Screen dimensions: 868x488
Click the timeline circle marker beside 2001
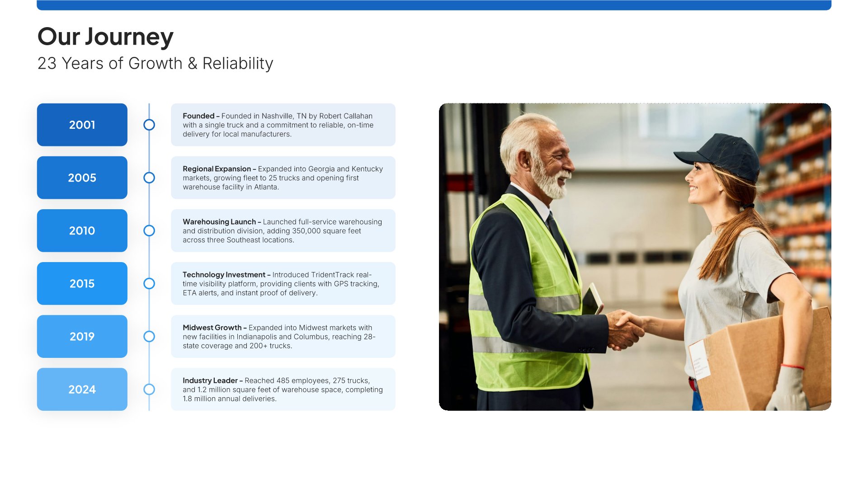coord(149,125)
